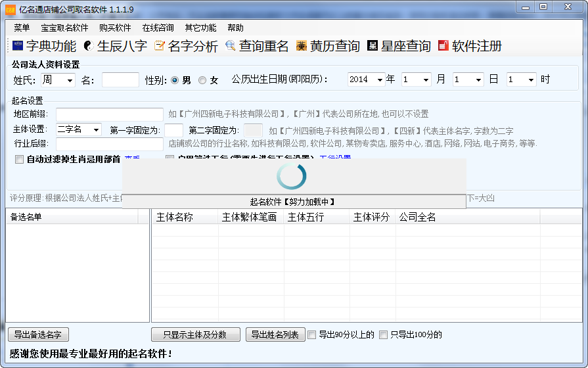The image size is (588, 368).
Task: Select 男 gender radio button
Action: tap(175, 80)
